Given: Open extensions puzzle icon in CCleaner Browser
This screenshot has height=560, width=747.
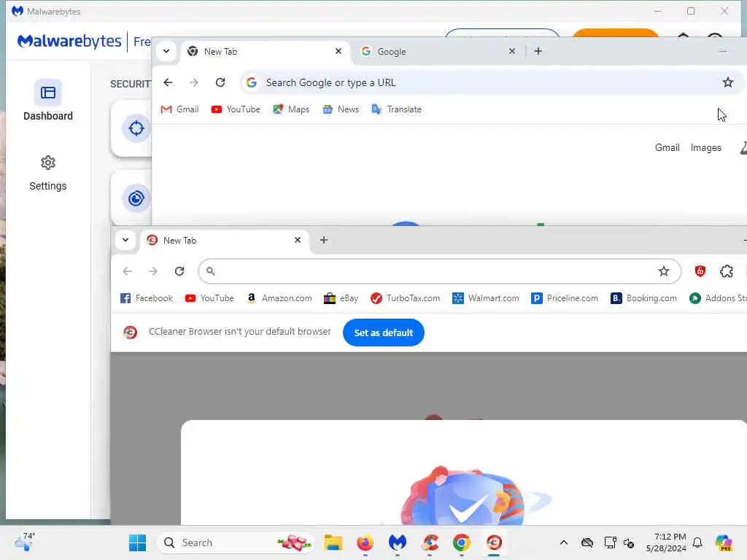Looking at the screenshot, I should point(726,271).
